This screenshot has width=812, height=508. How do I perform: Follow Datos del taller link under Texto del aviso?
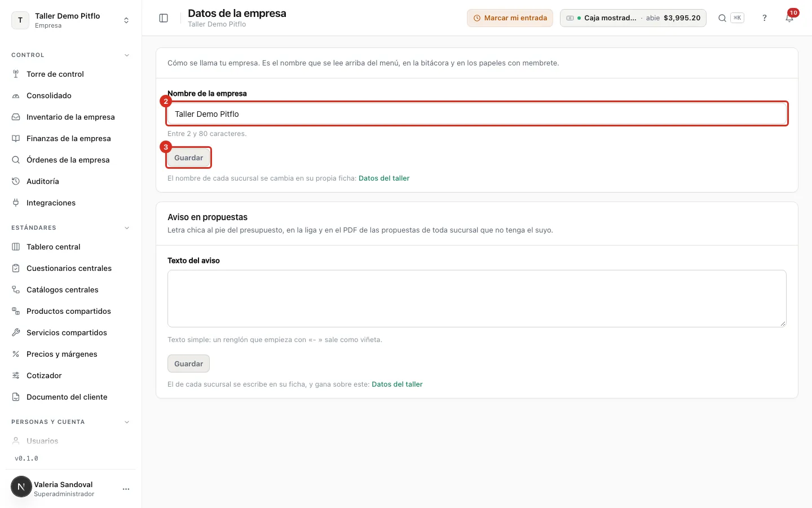(397, 384)
